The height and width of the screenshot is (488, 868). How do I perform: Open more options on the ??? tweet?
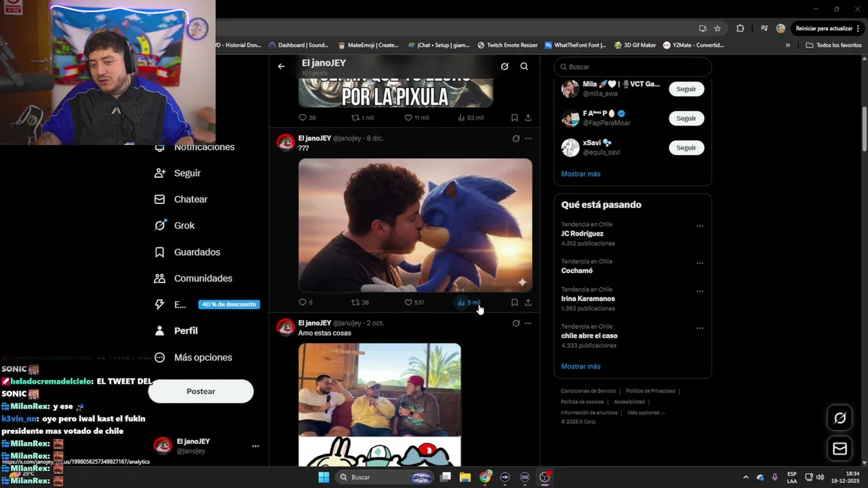[528, 138]
